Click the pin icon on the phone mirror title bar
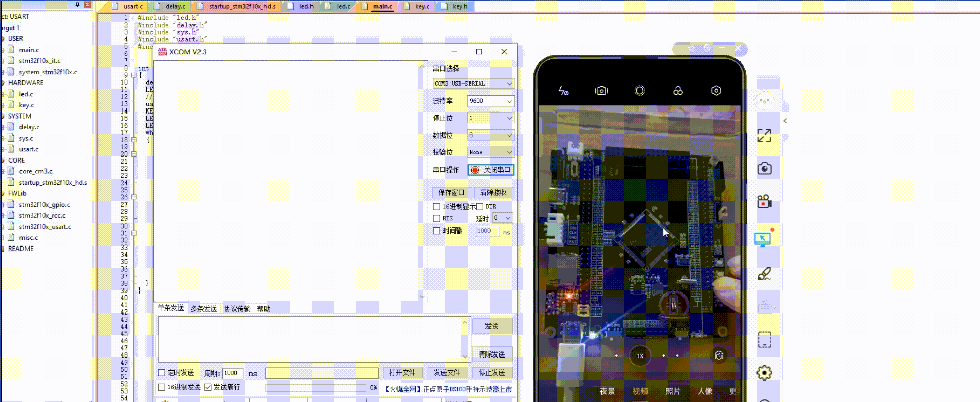Image resolution: width=980 pixels, height=402 pixels. tap(691, 48)
